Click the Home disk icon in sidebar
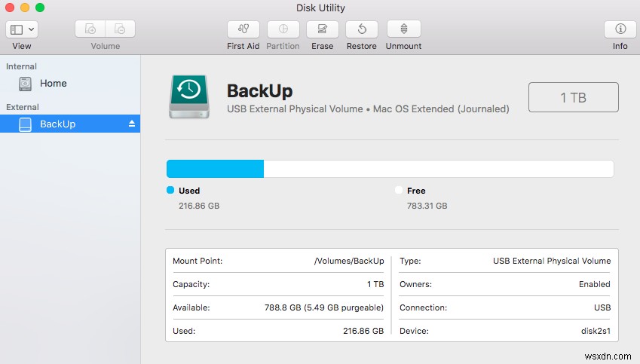The width and height of the screenshot is (640, 364). (x=26, y=84)
